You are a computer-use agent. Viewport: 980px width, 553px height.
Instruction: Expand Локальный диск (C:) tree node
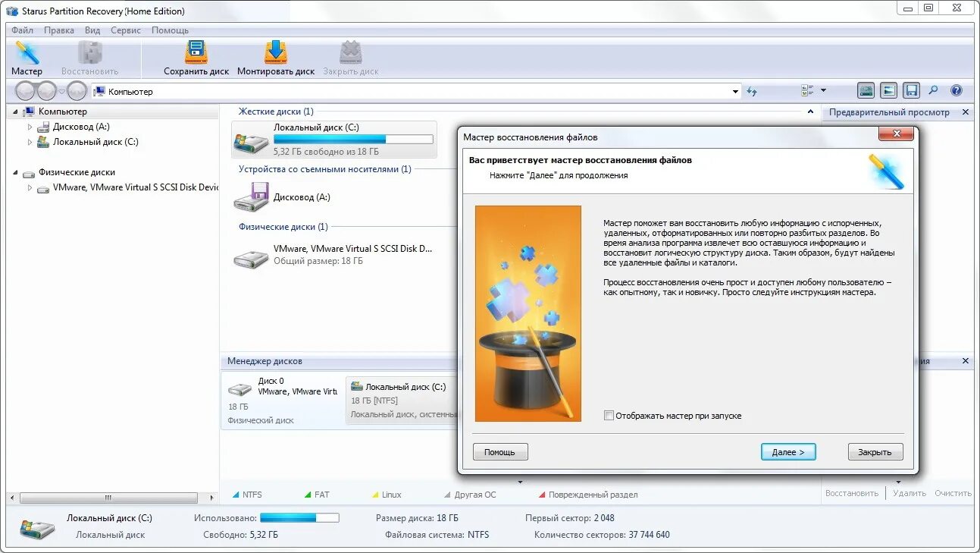[x=30, y=142]
